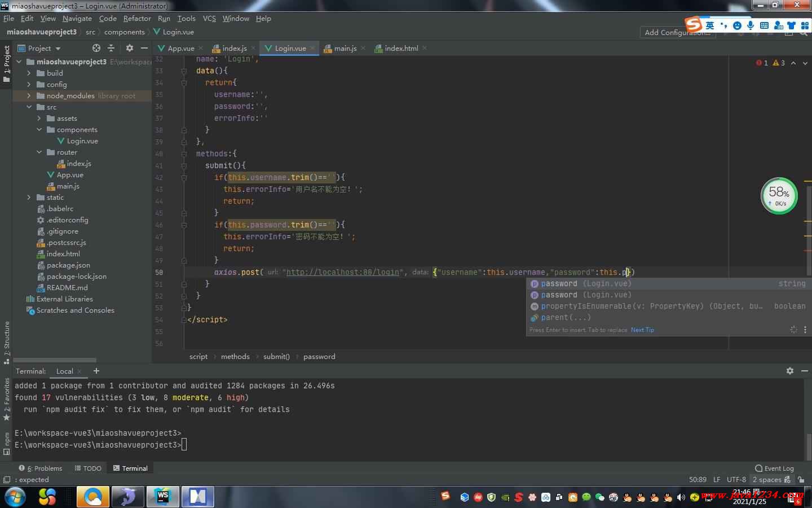The height and width of the screenshot is (508, 812).
Task: Click the volume speaker tray icon
Action: [681, 497]
